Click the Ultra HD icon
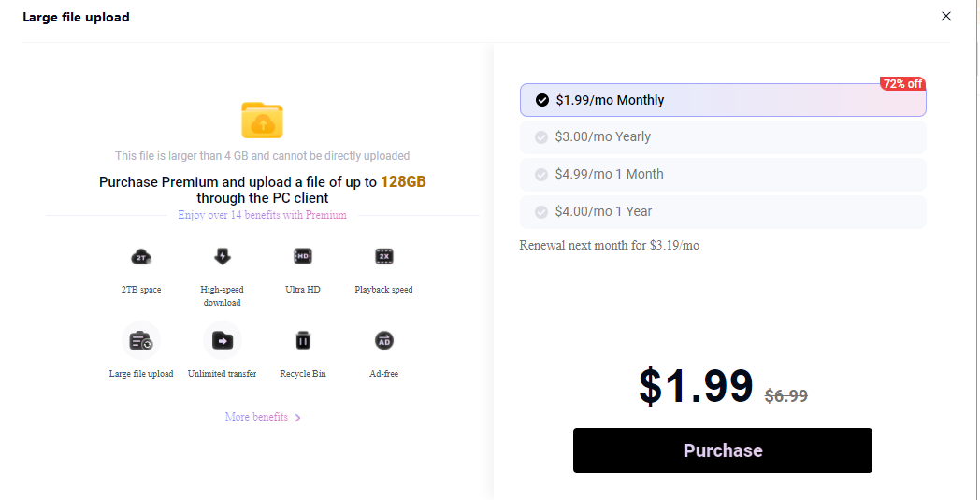 coord(302,257)
